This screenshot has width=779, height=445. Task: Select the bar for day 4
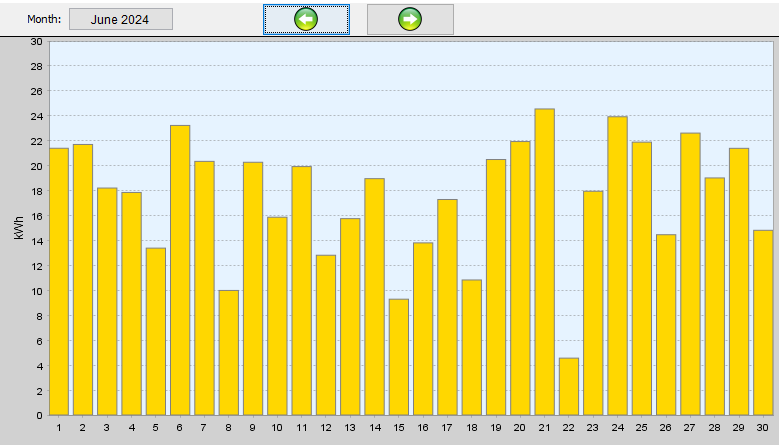click(x=132, y=304)
